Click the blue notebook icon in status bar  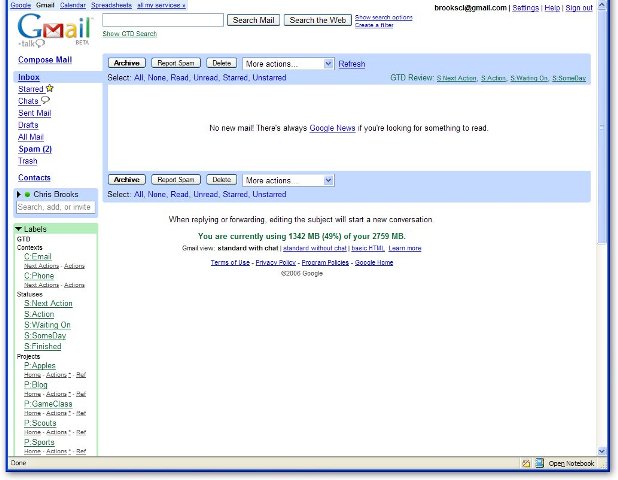[x=539, y=463]
